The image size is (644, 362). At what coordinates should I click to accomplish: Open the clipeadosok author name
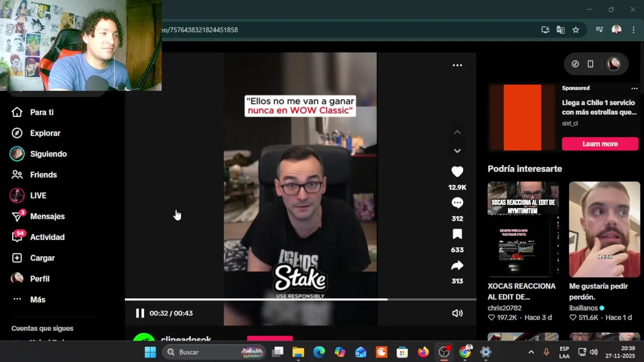[x=186, y=340]
